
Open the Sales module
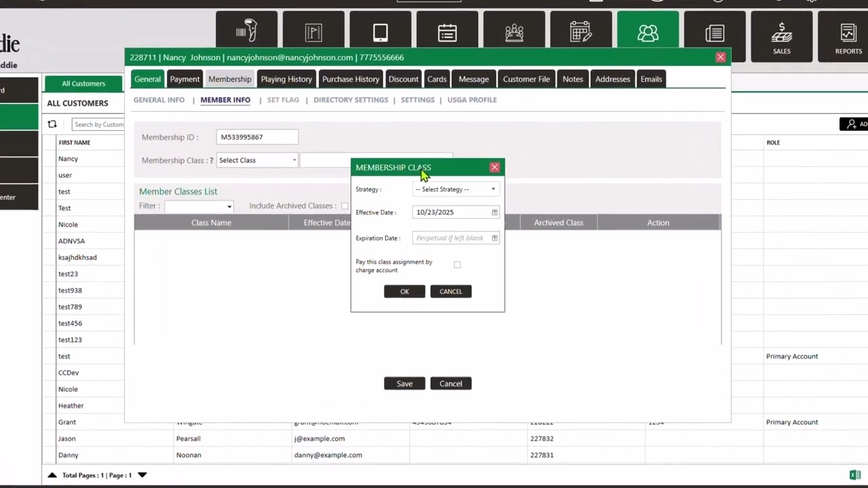coord(781,36)
